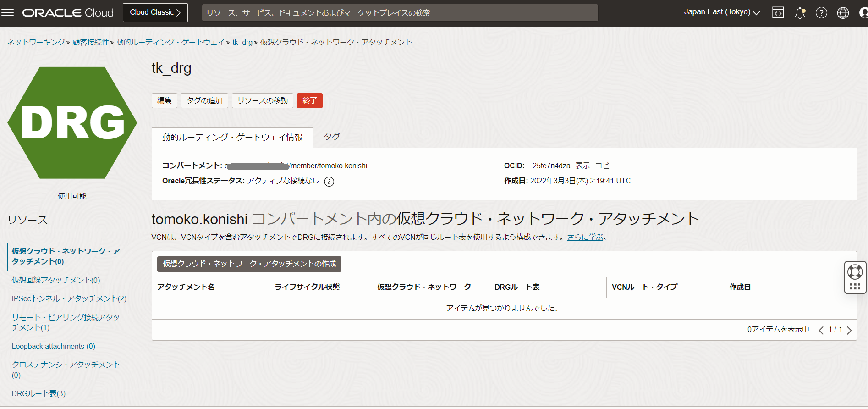
Task: Open the hamburger navigation menu
Action: tap(8, 12)
